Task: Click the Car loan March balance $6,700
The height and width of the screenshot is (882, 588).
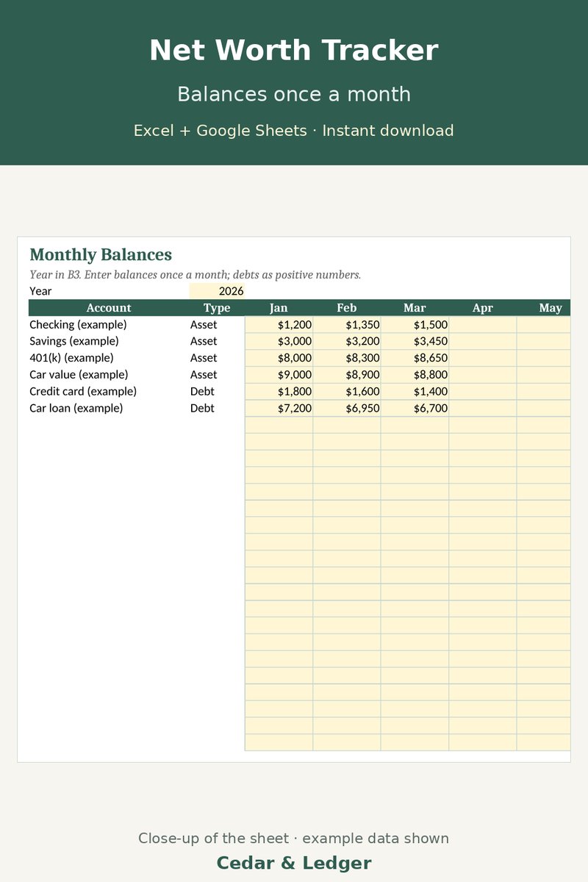Action: point(415,408)
